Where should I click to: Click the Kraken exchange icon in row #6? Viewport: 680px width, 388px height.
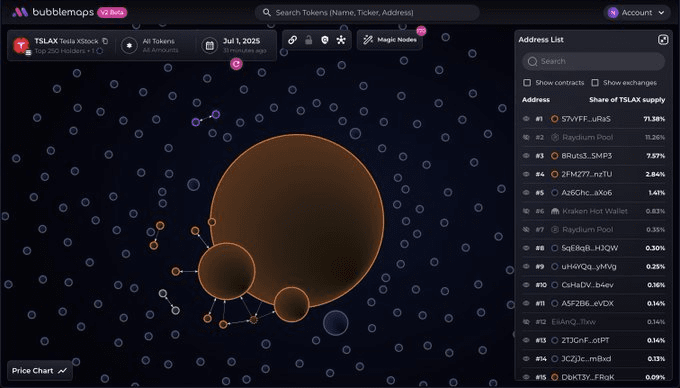(x=555, y=211)
